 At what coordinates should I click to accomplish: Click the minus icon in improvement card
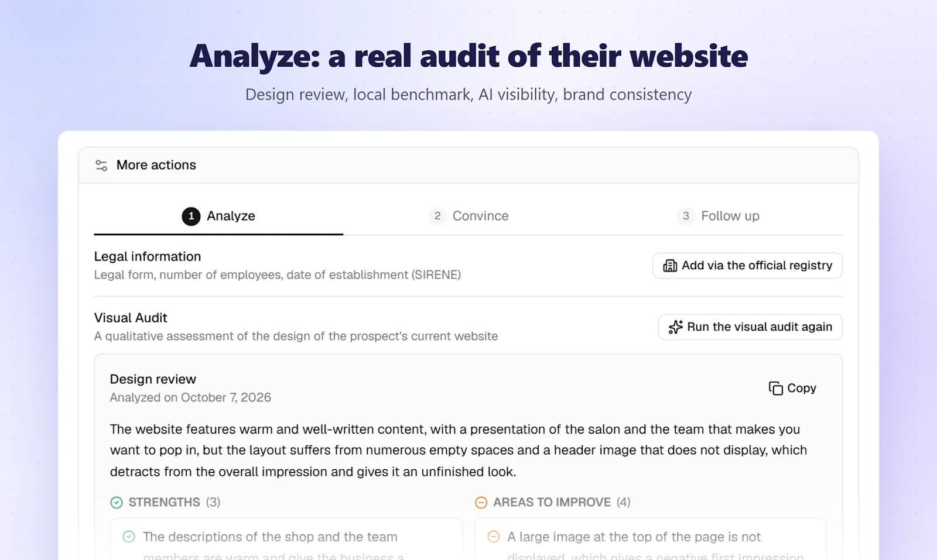point(494,537)
